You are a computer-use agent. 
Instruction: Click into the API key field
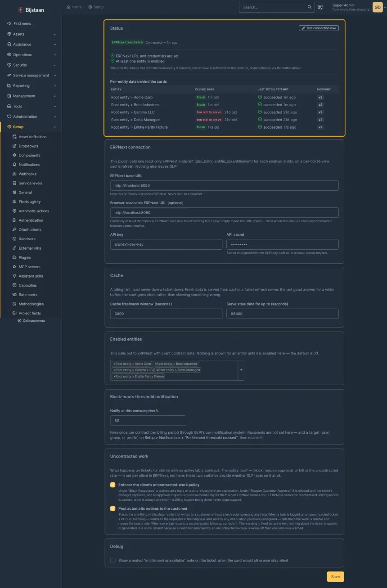166,244
